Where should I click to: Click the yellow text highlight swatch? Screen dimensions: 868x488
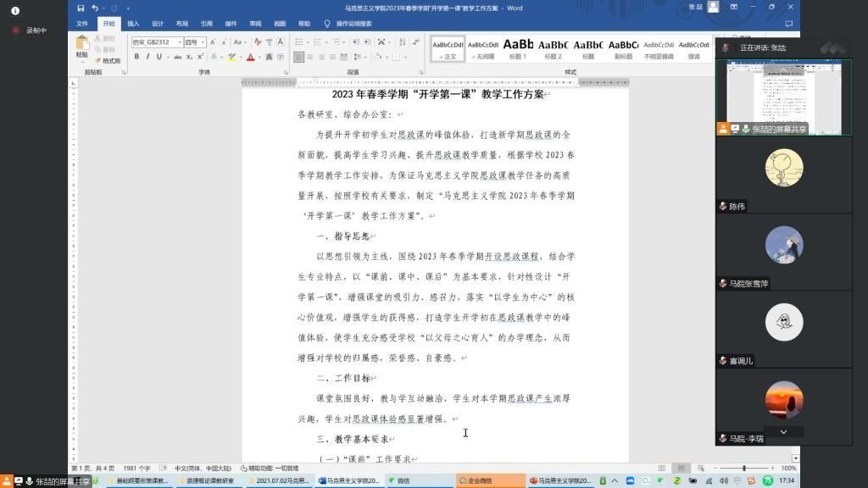coord(232,57)
